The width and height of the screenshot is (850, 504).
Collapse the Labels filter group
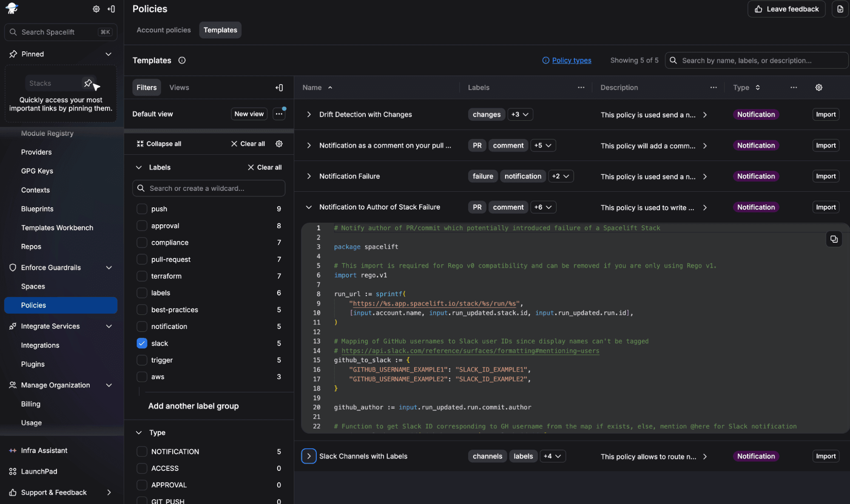pos(139,167)
